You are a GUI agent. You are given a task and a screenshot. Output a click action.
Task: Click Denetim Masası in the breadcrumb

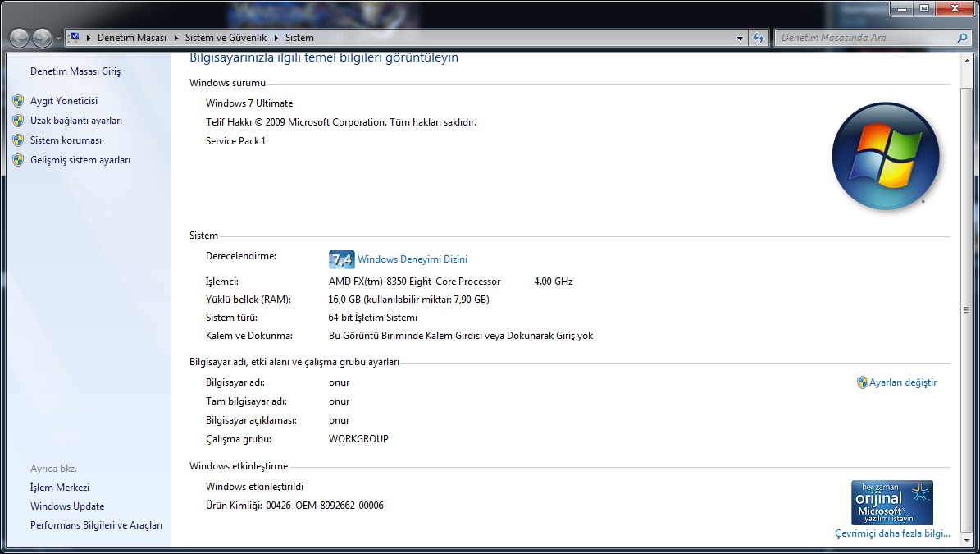coord(132,38)
